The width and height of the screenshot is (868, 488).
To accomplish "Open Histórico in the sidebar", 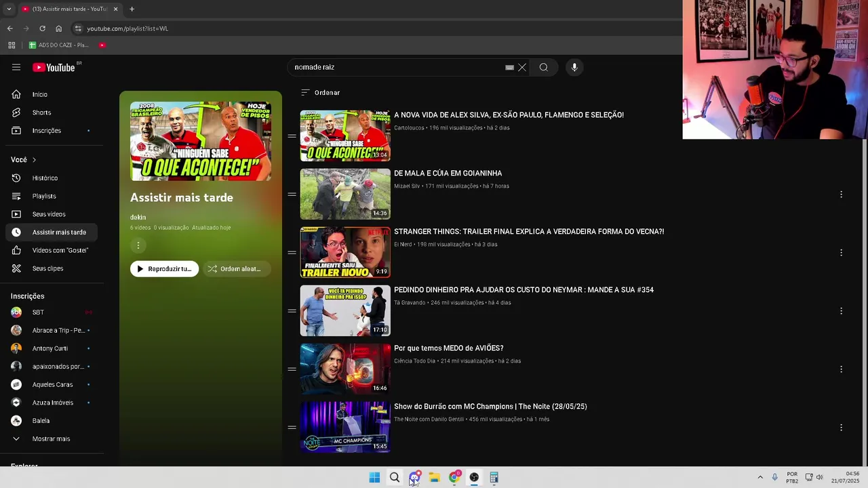I will click(x=52, y=178).
